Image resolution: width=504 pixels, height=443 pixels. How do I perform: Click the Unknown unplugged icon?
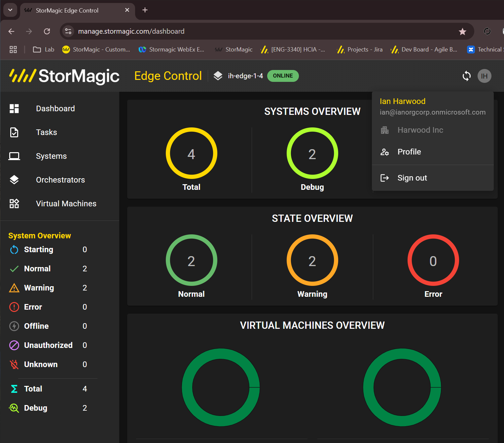pyautogui.click(x=14, y=364)
